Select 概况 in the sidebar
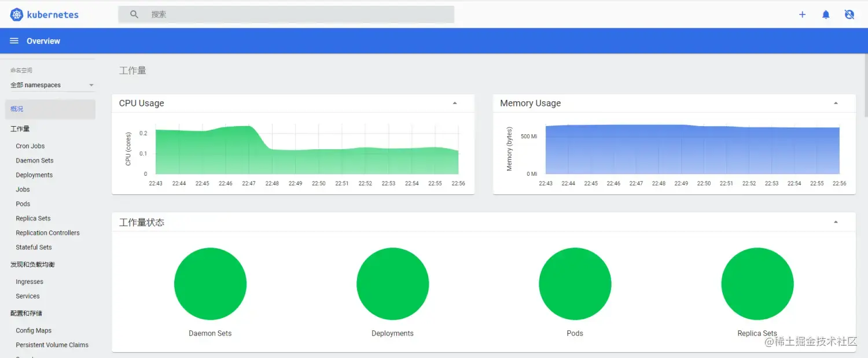 tap(50, 109)
